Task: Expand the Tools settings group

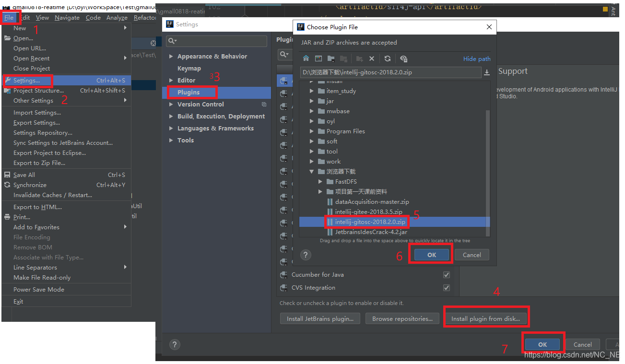Action: click(171, 140)
